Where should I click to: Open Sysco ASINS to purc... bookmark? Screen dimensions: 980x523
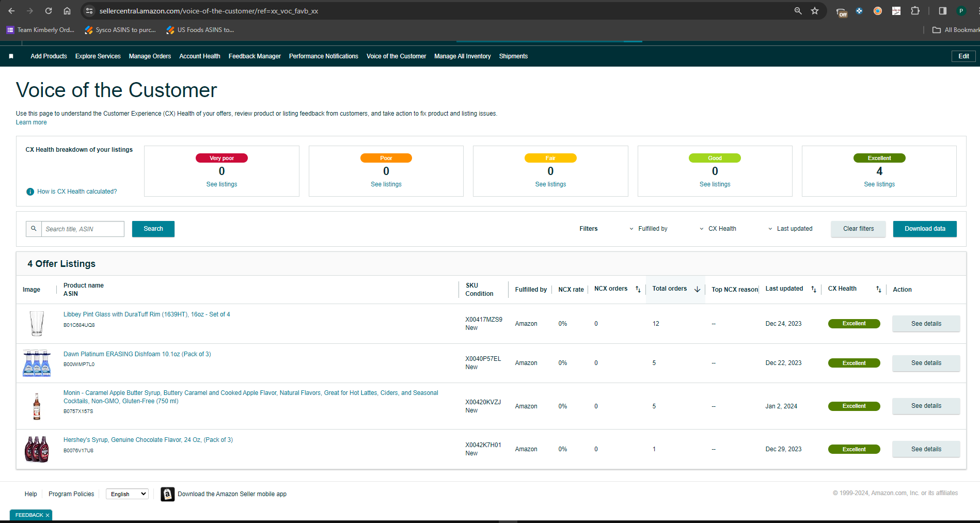point(120,30)
